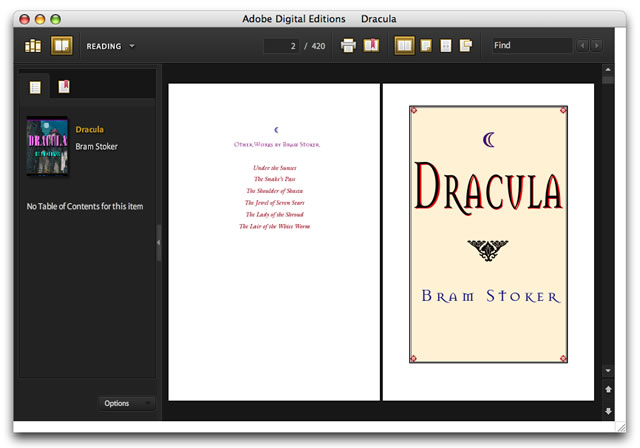
Task: Select fit width view icon
Action: 446,45
